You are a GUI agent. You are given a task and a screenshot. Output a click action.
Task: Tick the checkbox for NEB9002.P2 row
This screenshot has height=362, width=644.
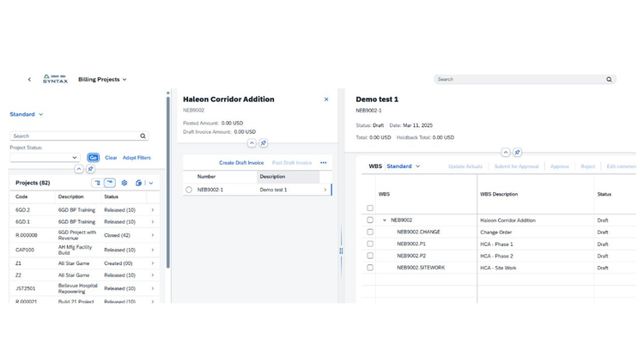[x=370, y=256]
